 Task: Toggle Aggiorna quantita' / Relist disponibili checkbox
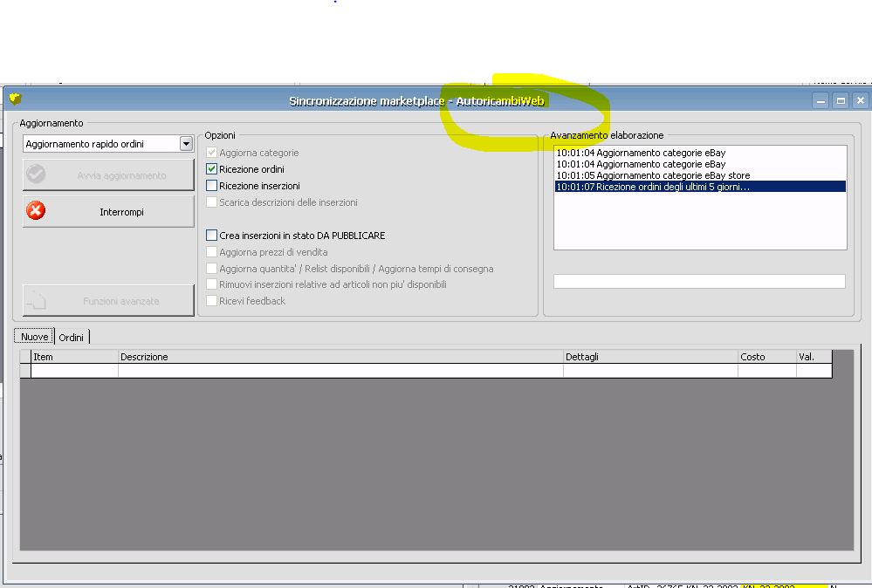pyautogui.click(x=211, y=269)
